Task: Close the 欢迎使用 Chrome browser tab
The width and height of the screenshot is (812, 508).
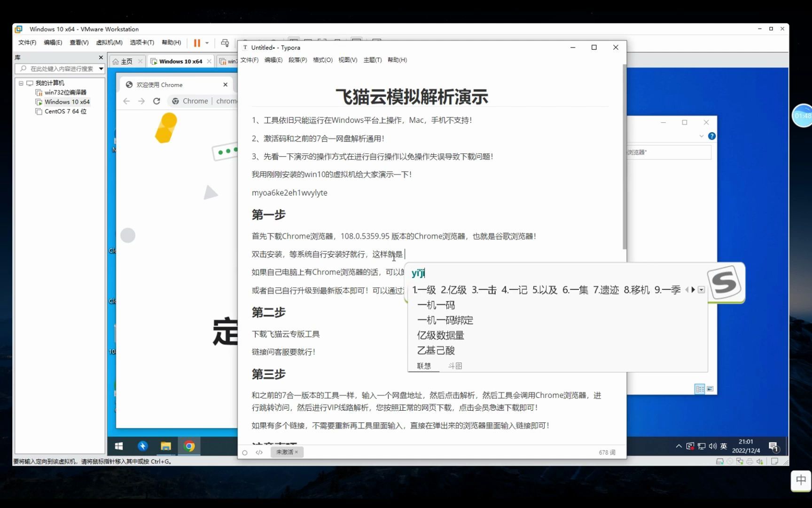Action: point(226,85)
